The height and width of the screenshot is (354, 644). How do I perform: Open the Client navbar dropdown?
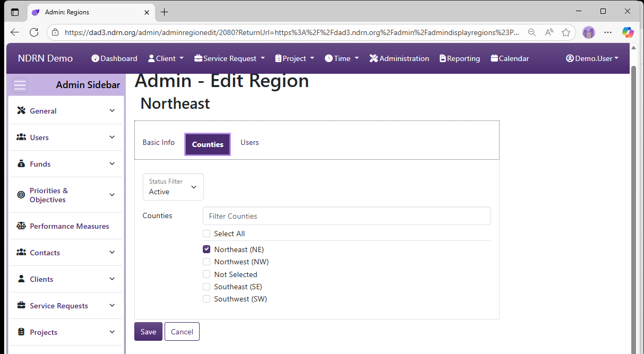166,58
